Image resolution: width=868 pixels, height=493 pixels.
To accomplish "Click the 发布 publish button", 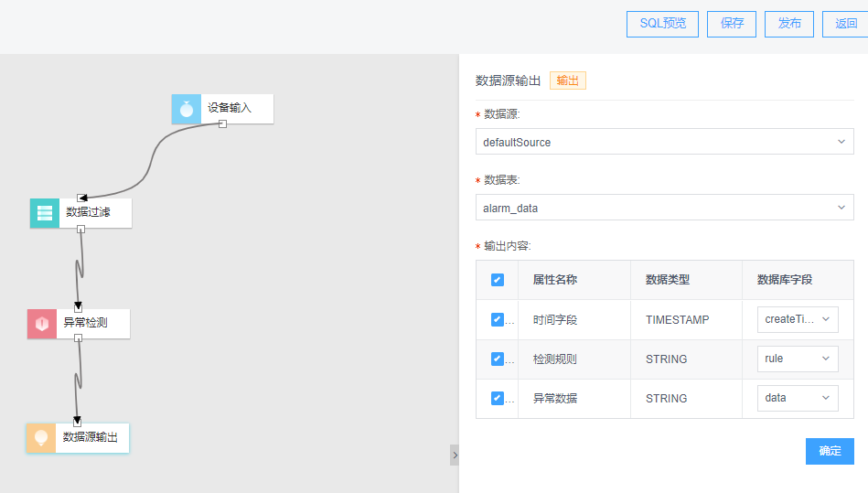I will [x=789, y=24].
